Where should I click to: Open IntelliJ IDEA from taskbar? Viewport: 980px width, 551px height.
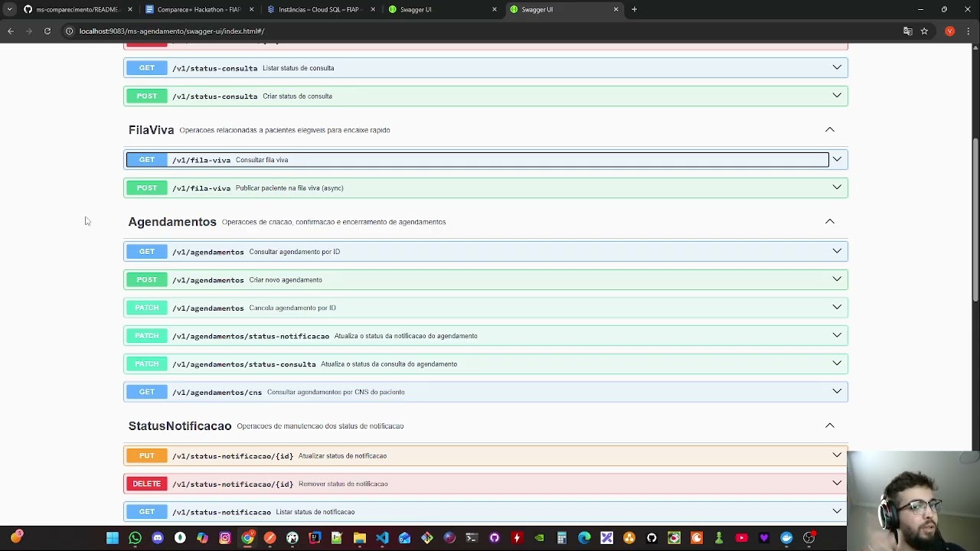coord(315,538)
